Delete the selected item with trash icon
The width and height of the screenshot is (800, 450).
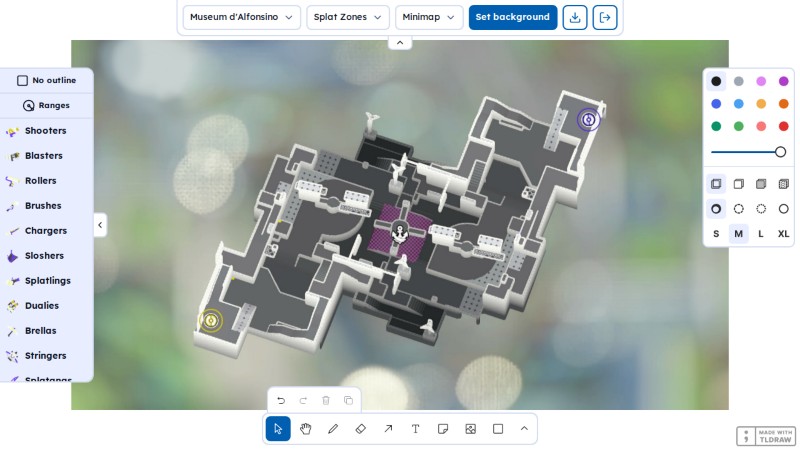point(326,401)
